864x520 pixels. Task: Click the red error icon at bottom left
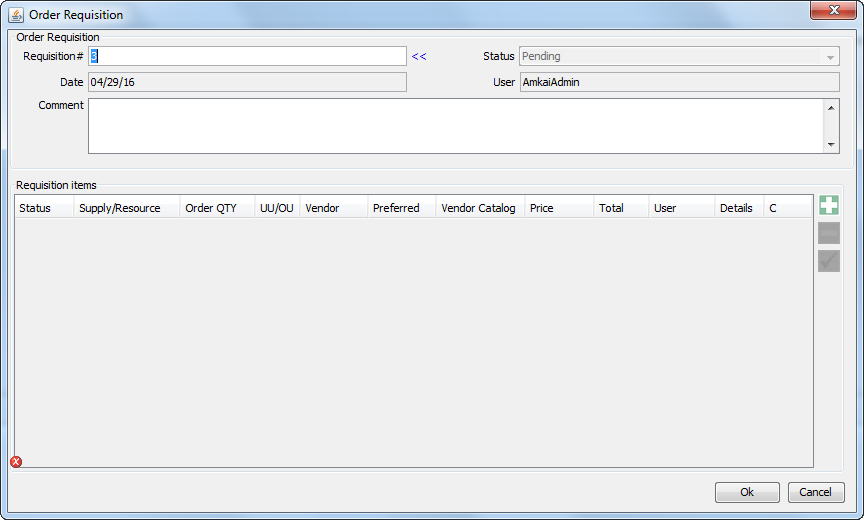[16, 461]
